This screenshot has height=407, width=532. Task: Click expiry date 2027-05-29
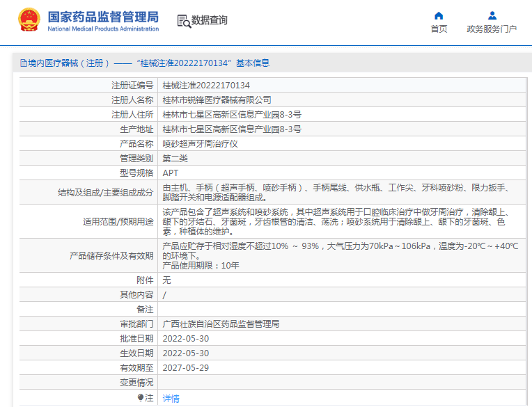click(x=186, y=367)
